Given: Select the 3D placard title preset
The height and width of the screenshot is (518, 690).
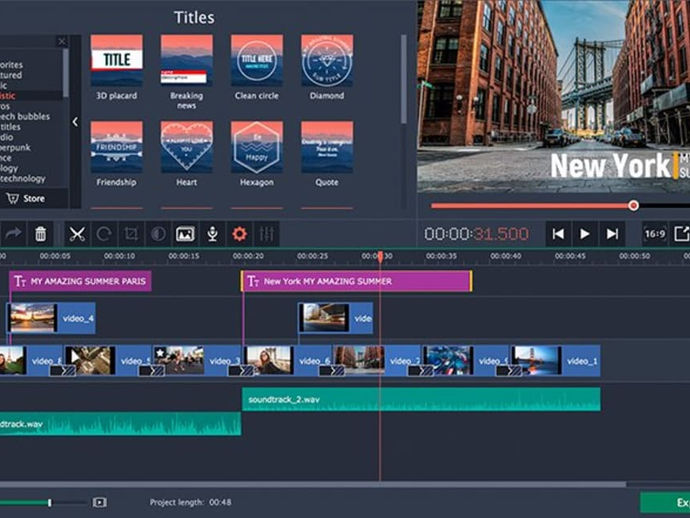Looking at the screenshot, I should (117, 60).
